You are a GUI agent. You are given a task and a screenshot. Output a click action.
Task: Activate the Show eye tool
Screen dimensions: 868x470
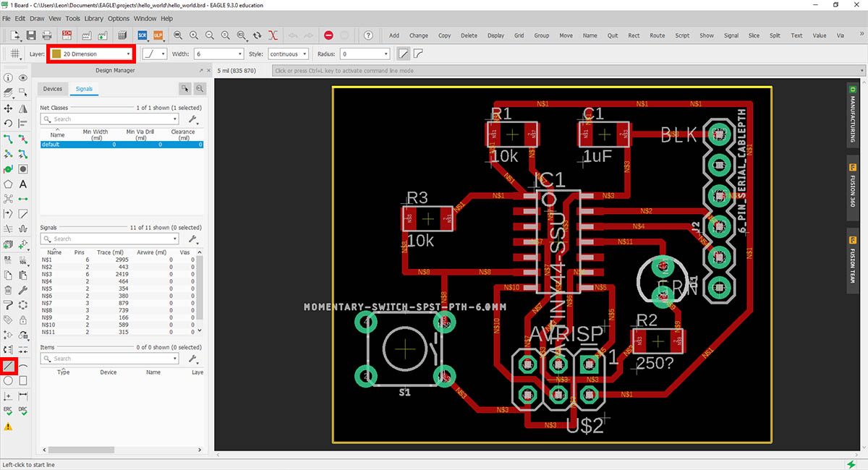click(23, 78)
